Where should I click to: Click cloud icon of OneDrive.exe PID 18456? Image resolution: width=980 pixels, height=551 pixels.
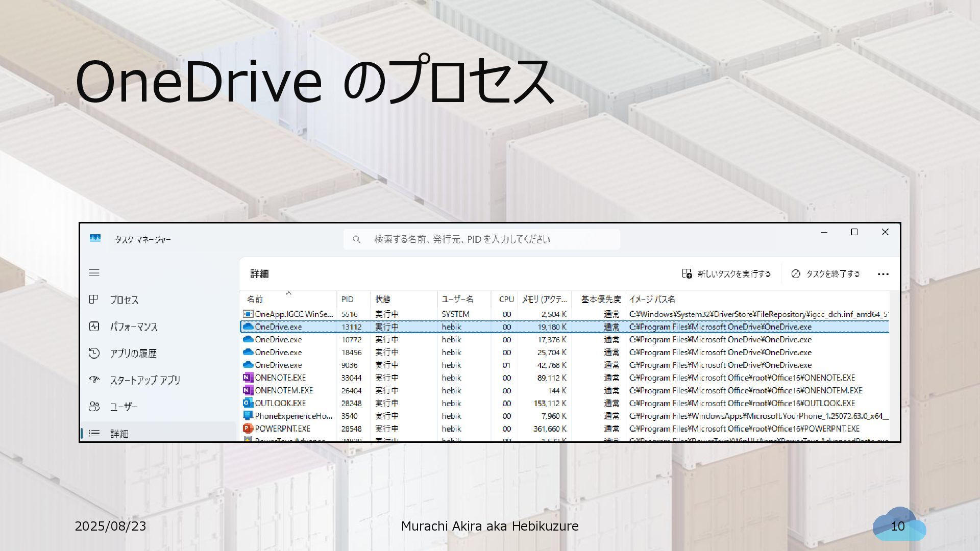[x=248, y=352]
